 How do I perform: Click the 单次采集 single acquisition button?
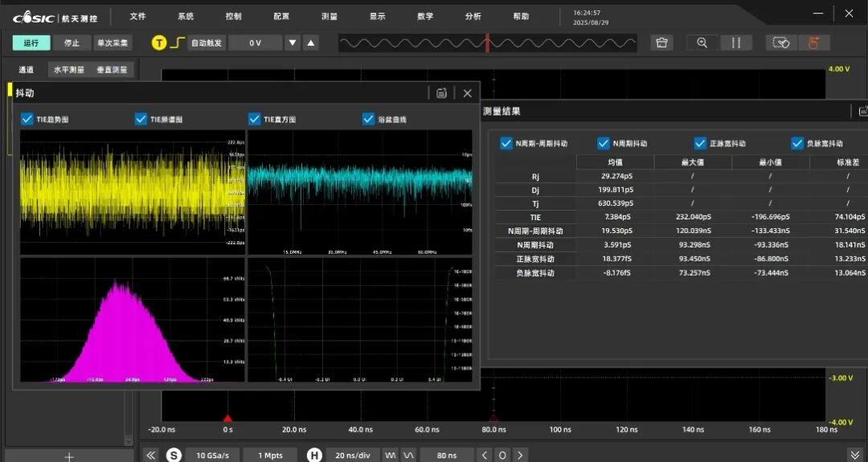pos(113,43)
